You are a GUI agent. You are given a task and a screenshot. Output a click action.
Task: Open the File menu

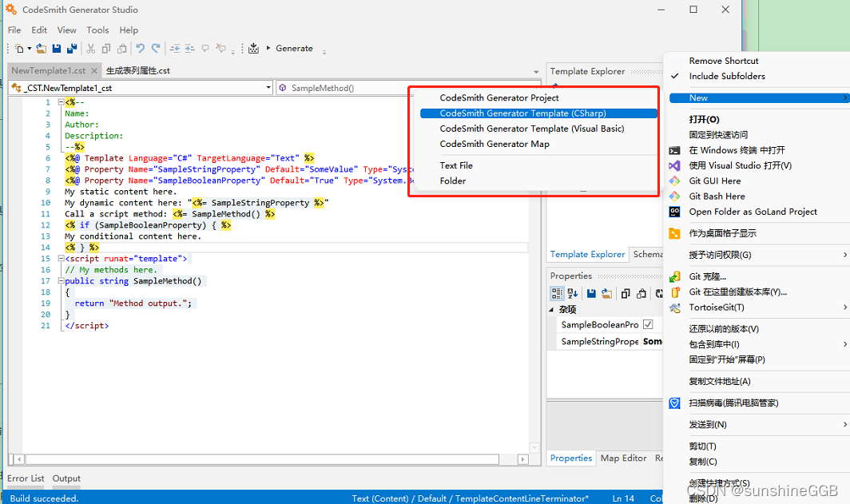(x=14, y=30)
